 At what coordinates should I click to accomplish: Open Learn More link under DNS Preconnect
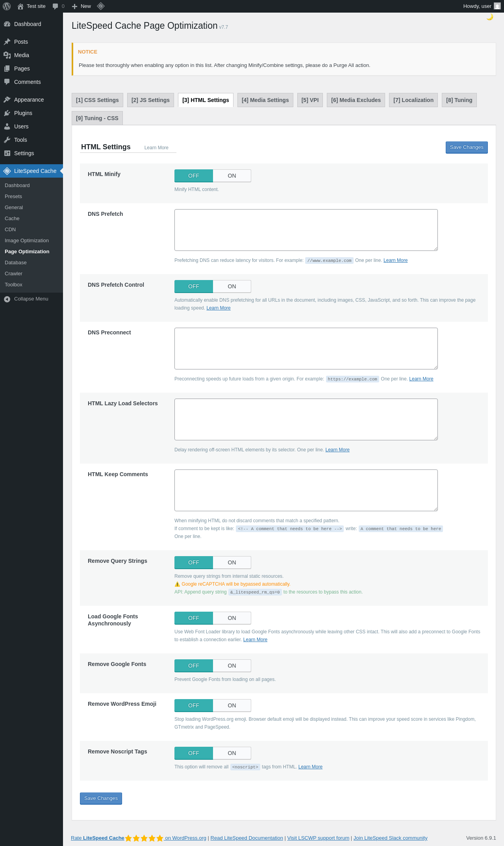tap(421, 379)
